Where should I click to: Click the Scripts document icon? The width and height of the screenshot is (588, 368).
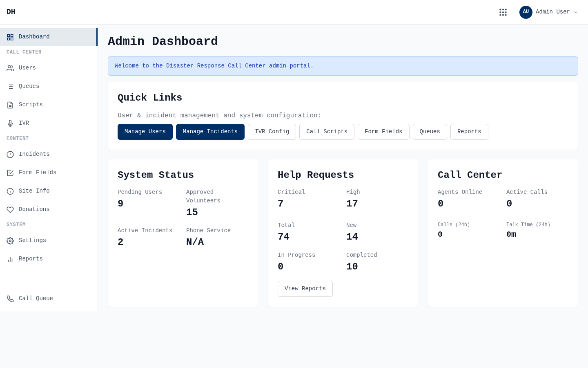pyautogui.click(x=10, y=105)
